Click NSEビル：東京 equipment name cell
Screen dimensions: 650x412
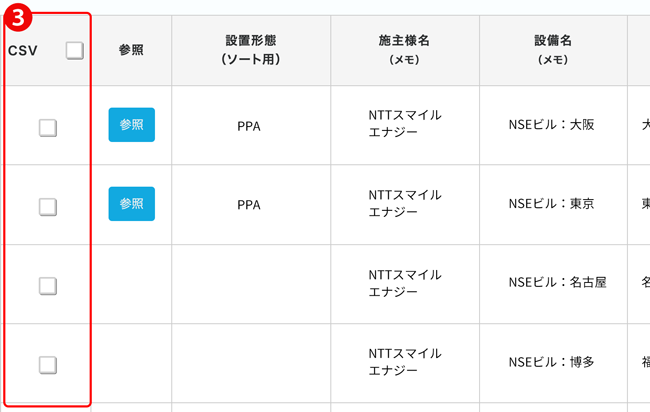coord(552,204)
